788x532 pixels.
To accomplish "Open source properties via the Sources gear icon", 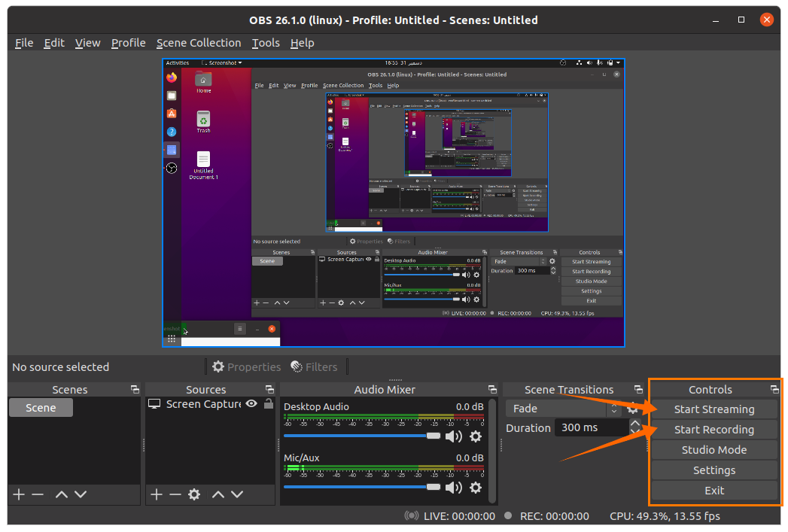I will pyautogui.click(x=194, y=495).
